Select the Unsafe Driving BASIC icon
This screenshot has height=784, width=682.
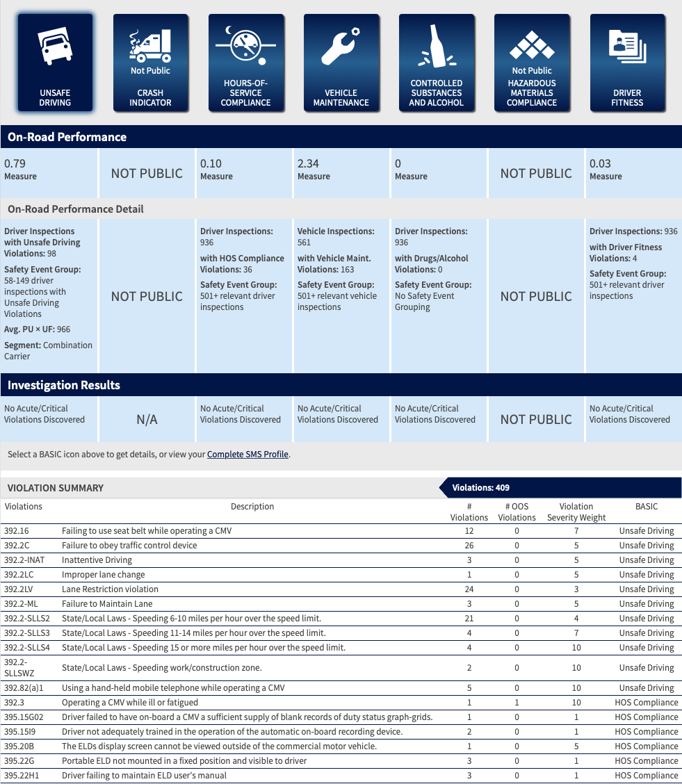tap(55, 63)
